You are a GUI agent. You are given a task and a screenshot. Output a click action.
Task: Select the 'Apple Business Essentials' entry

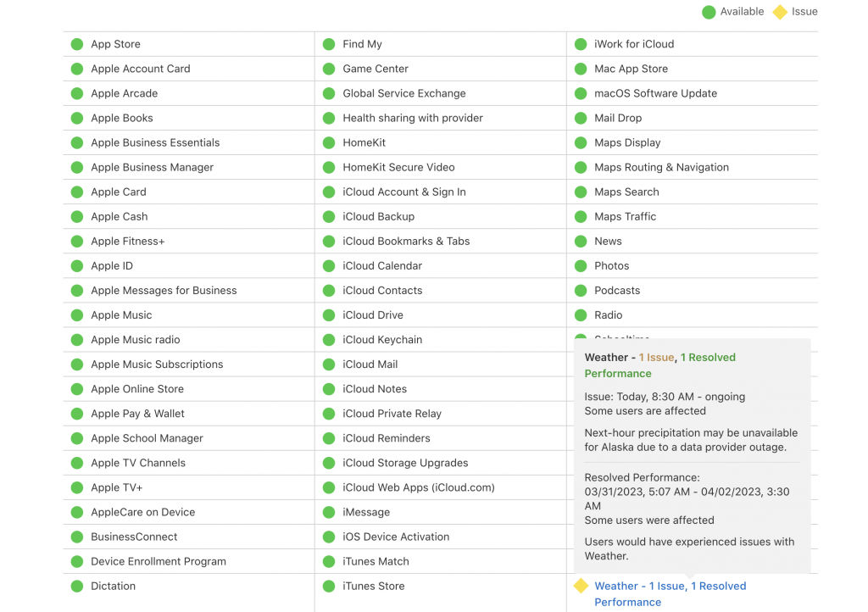(x=155, y=142)
